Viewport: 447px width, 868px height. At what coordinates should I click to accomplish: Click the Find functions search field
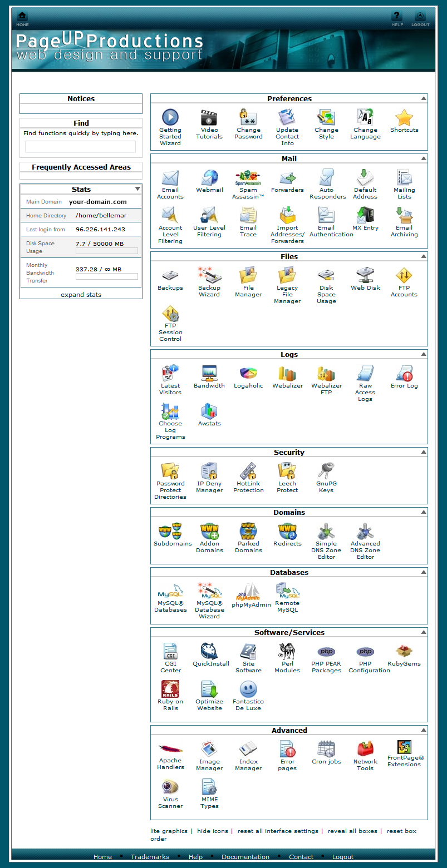pyautogui.click(x=80, y=147)
